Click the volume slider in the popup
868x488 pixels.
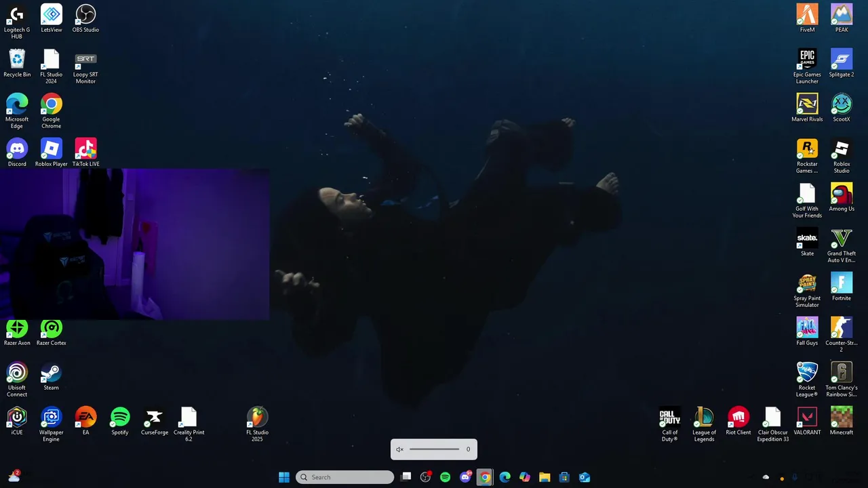[435, 449]
